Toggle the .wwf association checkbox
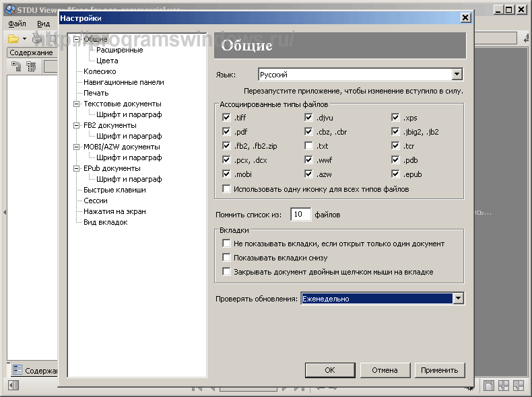532x397 pixels. [308, 159]
